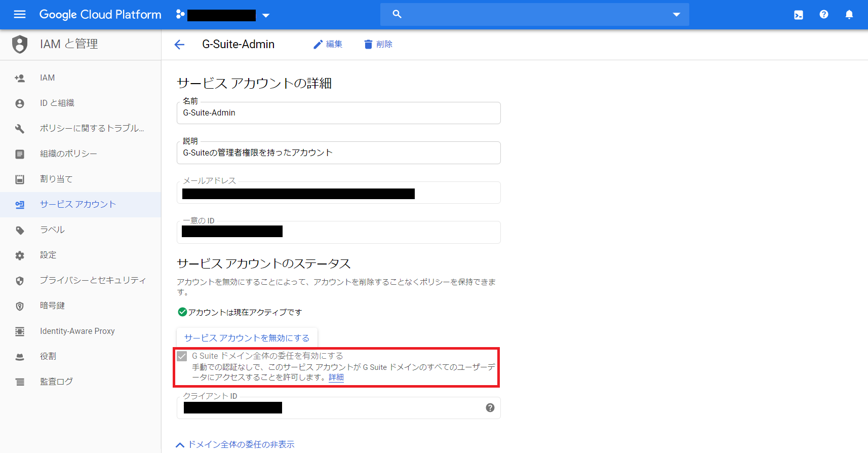Screen dimensions: 868x453
Task: Click the サービス アカウント sidebar icon
Action: 20,205
